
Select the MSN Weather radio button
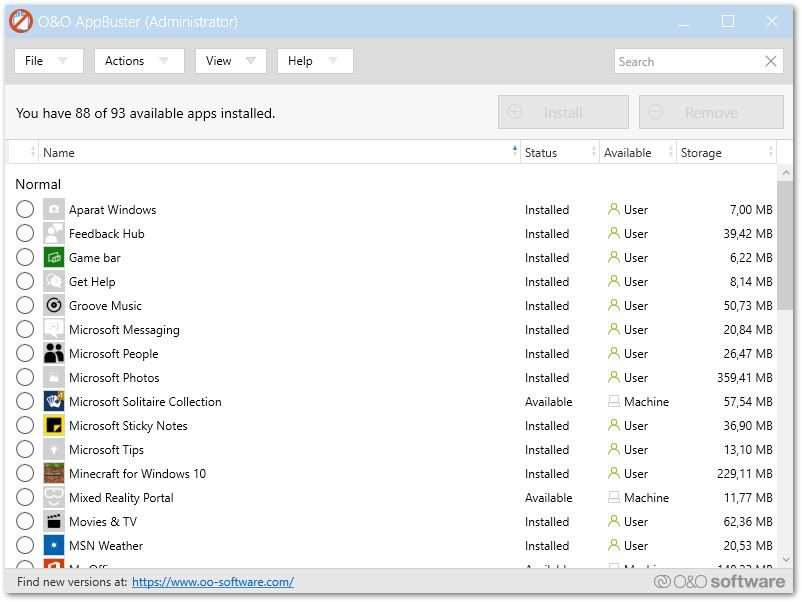[25, 546]
